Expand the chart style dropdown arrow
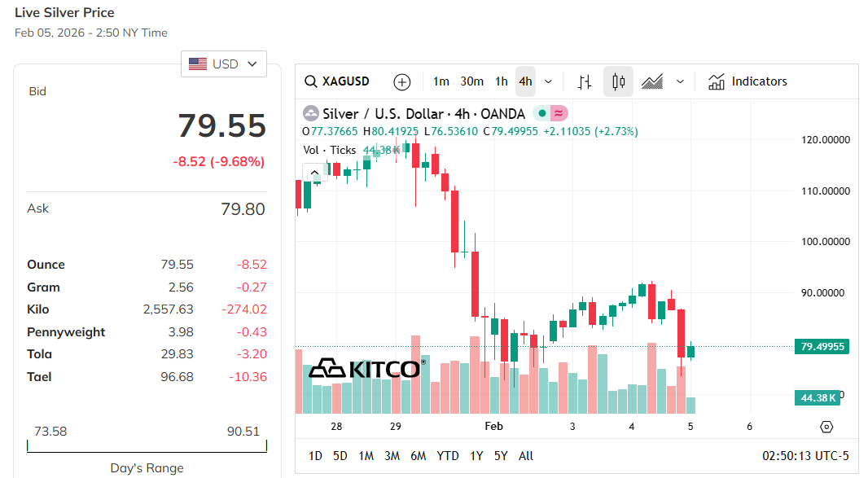Screen dimensions: 868x478 coord(680,81)
